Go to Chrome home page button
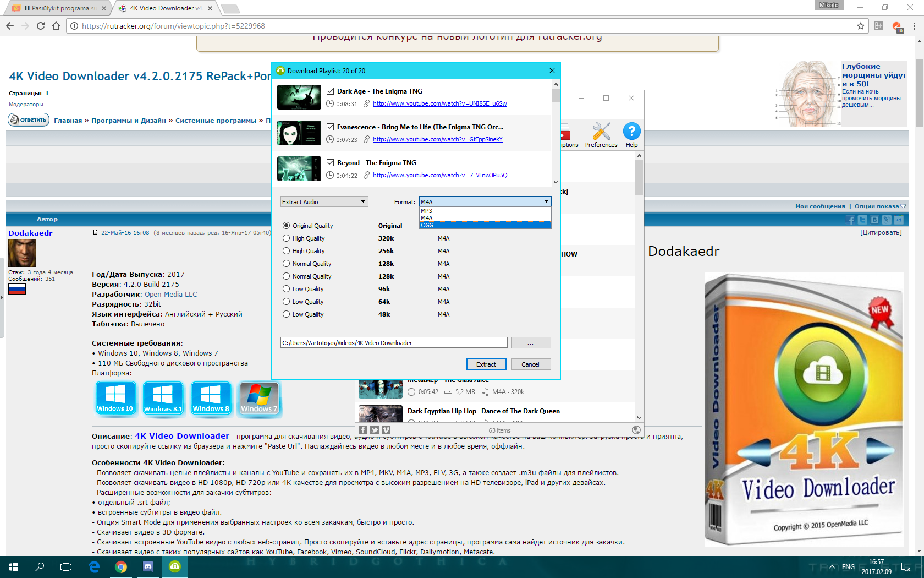 [x=56, y=26]
